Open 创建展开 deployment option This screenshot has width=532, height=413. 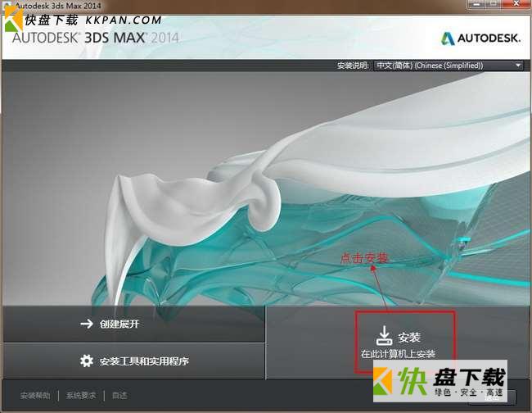[x=133, y=324]
